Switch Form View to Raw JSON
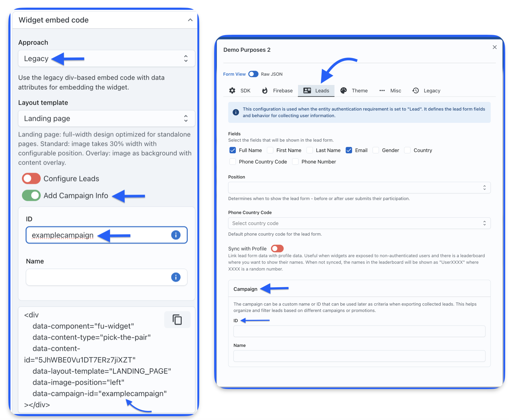This screenshot has height=420, width=509. pos(253,74)
